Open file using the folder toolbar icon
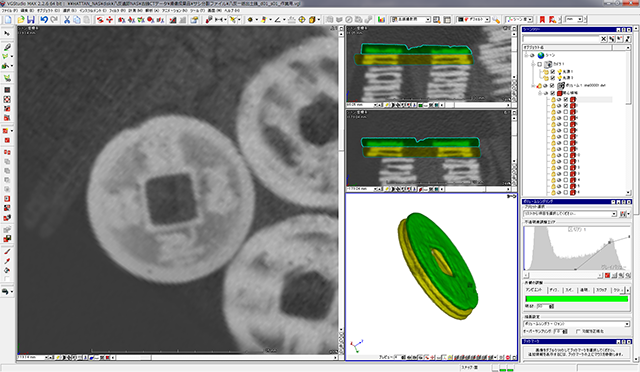 point(20,20)
